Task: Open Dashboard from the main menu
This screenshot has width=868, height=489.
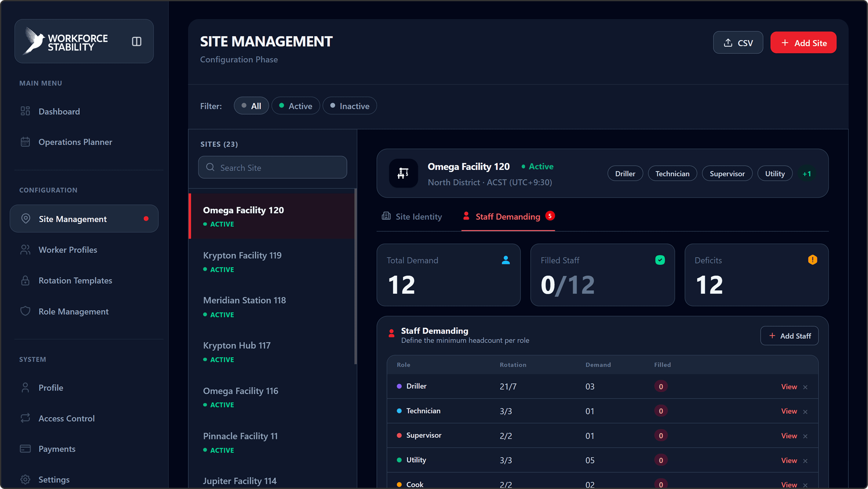Action: pos(59,111)
